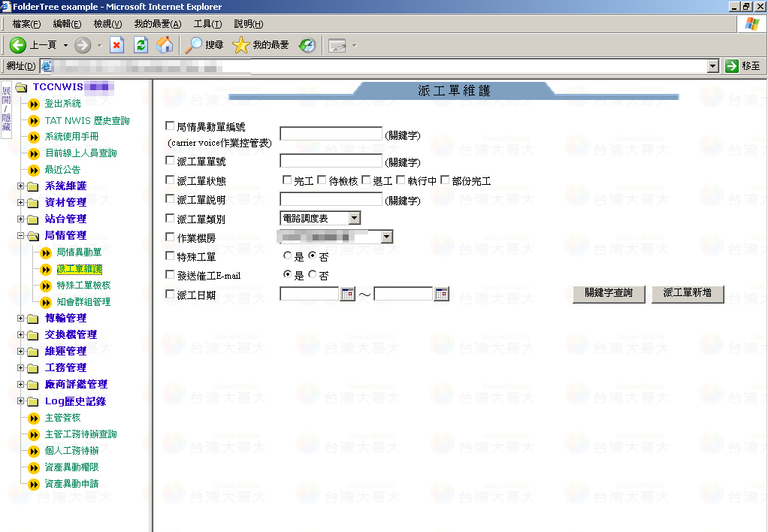Expand the 系統維護 folder tree node
The image size is (768, 532).
(x=21, y=186)
